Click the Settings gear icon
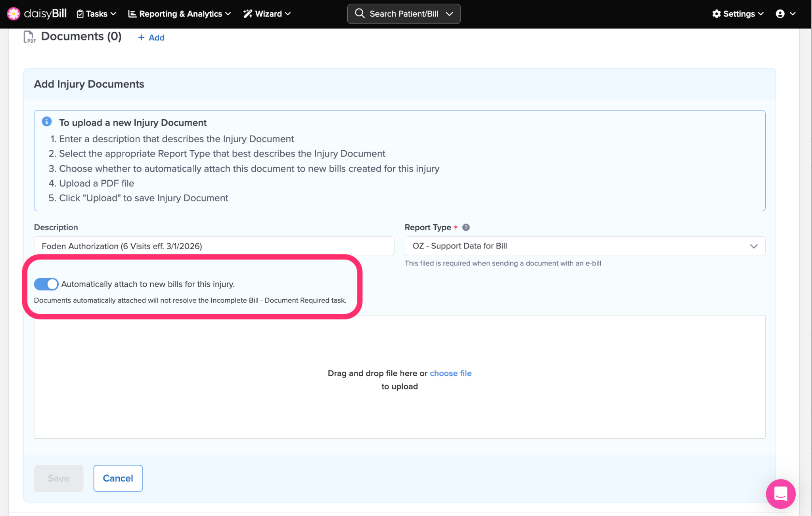Screen dimensions: 812x516 coord(716,14)
